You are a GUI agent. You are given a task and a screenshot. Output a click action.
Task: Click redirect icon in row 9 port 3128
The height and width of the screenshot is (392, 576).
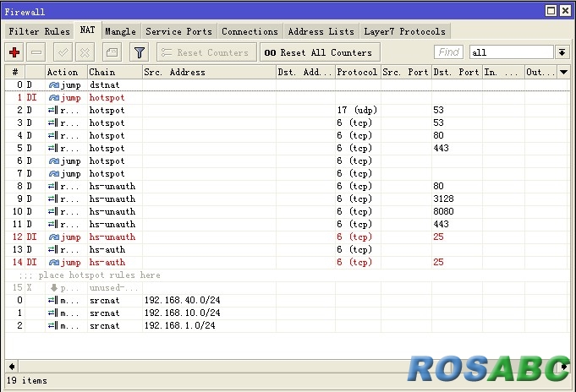53,199
